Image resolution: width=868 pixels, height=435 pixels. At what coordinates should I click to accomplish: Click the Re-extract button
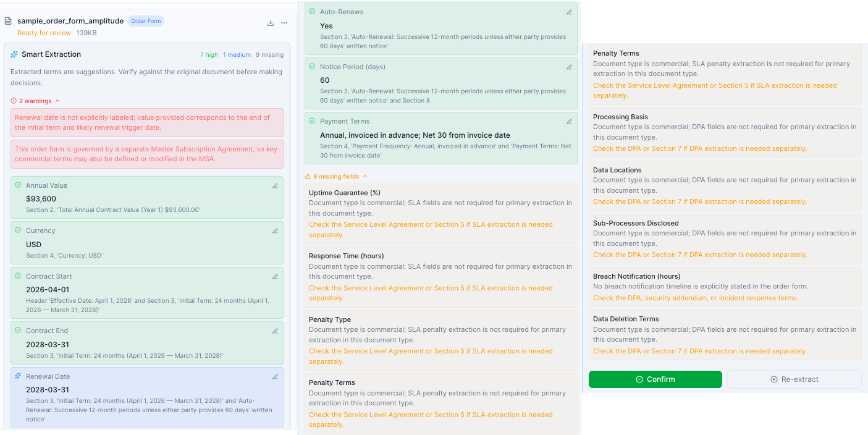click(794, 379)
